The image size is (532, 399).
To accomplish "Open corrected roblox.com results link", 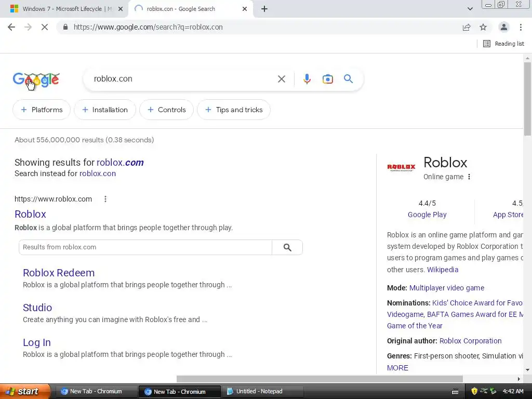I will pos(120,163).
